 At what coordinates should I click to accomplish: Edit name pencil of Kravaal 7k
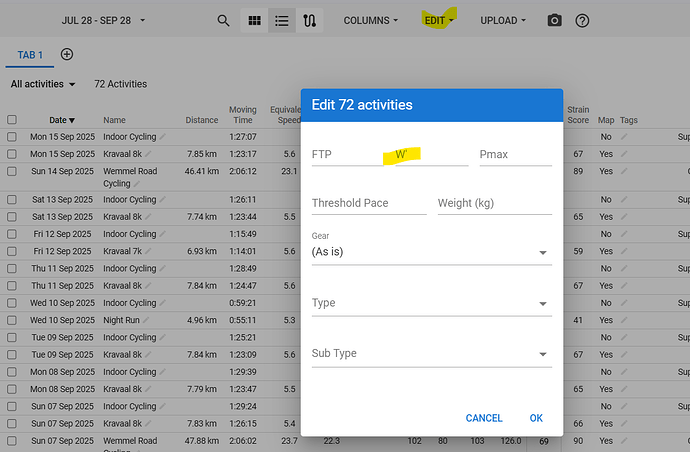point(148,251)
